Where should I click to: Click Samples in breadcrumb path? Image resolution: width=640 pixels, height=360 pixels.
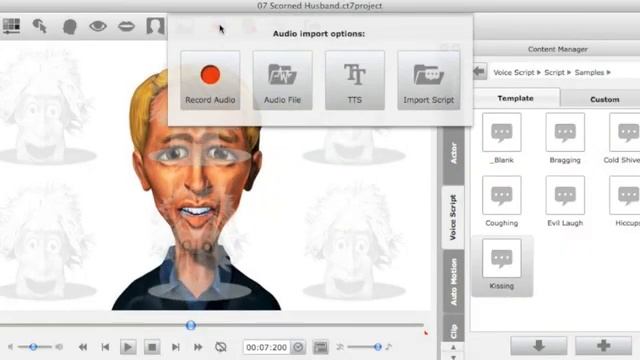(589, 73)
